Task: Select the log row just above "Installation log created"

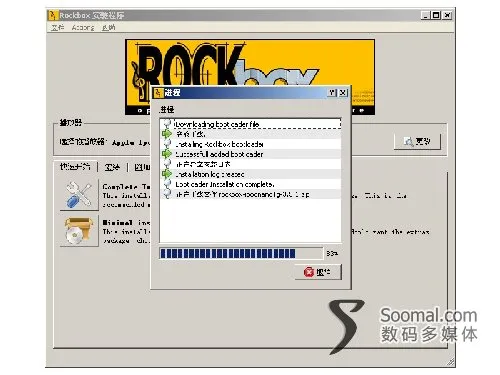Action: 250,164
